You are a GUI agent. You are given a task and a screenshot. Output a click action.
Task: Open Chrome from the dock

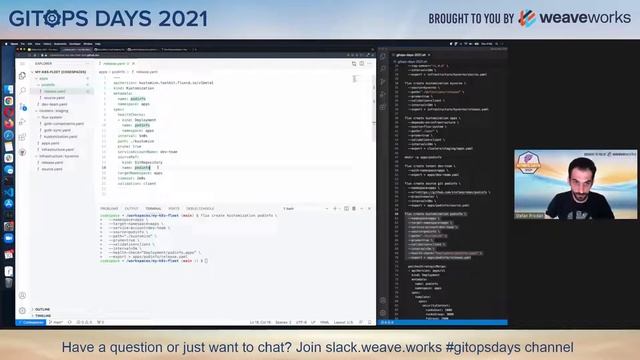pyautogui.click(x=9, y=101)
